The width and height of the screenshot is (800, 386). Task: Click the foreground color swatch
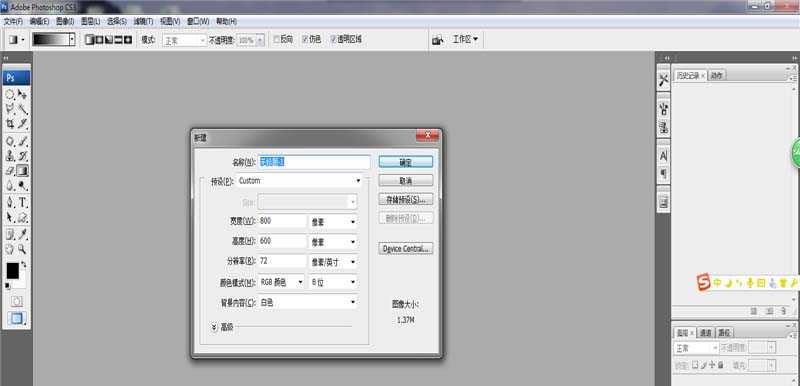12,271
